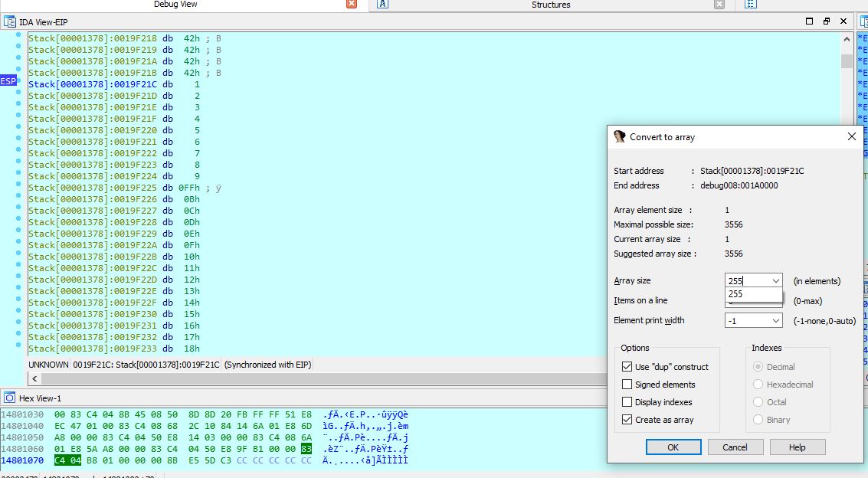Click the Array size input field
868x478 pixels.
coord(747,281)
